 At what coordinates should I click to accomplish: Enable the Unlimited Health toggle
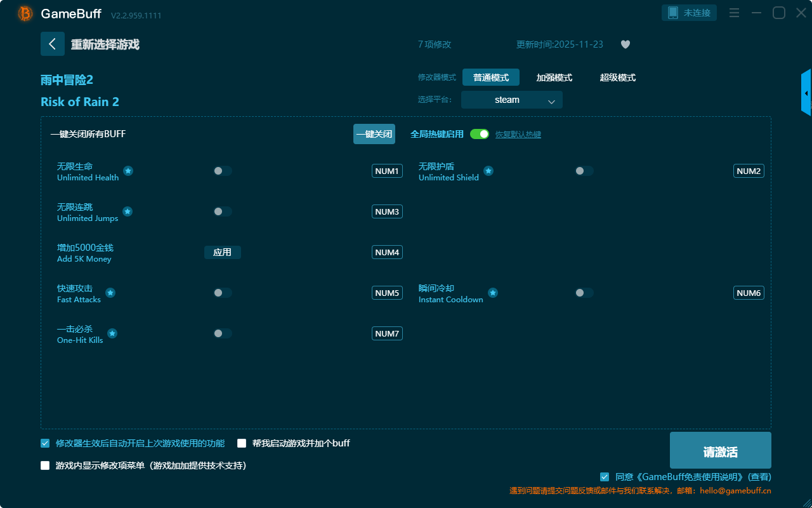tap(222, 171)
